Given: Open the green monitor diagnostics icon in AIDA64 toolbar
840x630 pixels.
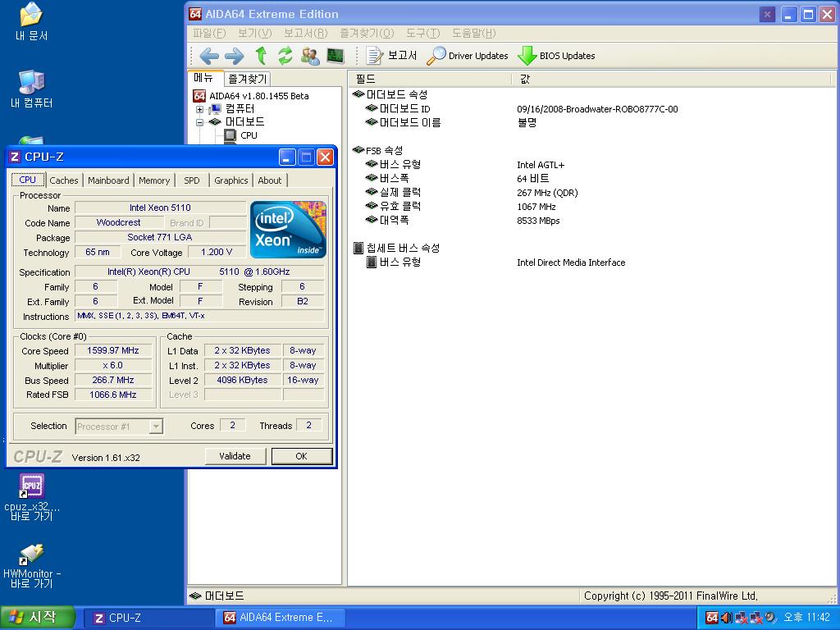Looking at the screenshot, I should point(336,55).
